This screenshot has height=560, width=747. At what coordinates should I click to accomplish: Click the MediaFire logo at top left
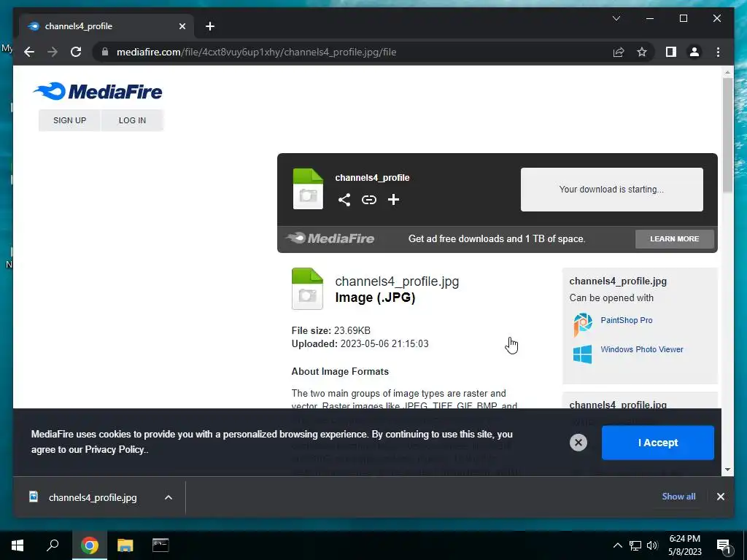pos(98,91)
